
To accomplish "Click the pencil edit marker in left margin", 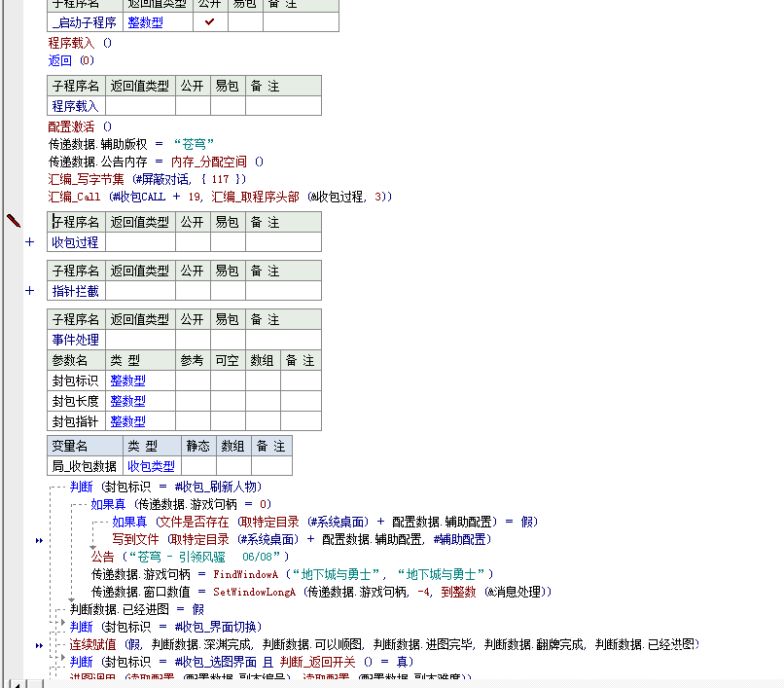I will (14, 221).
